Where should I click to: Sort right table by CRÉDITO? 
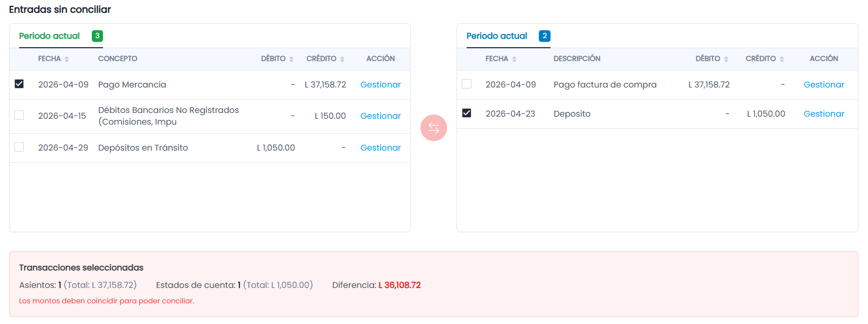point(765,59)
